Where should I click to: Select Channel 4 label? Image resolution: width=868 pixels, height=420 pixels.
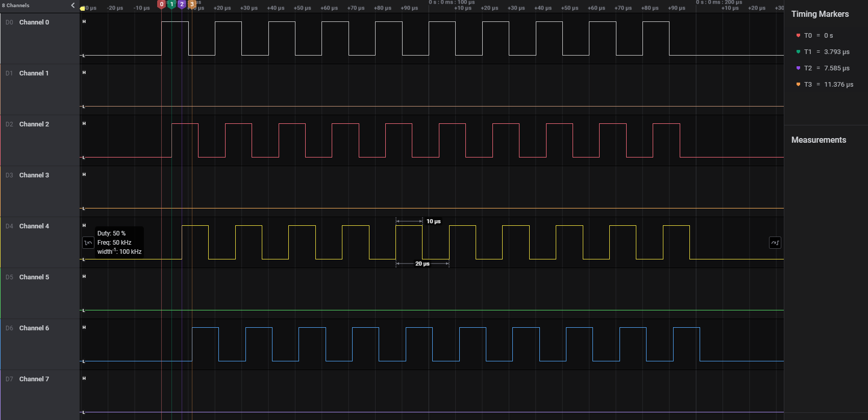[34, 226]
